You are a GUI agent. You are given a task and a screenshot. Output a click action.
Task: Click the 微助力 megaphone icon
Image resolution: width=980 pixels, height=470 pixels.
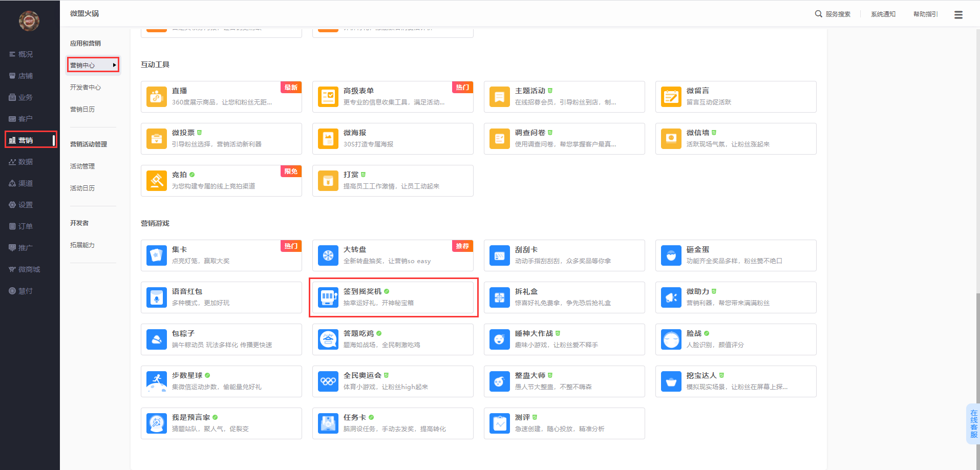click(671, 297)
